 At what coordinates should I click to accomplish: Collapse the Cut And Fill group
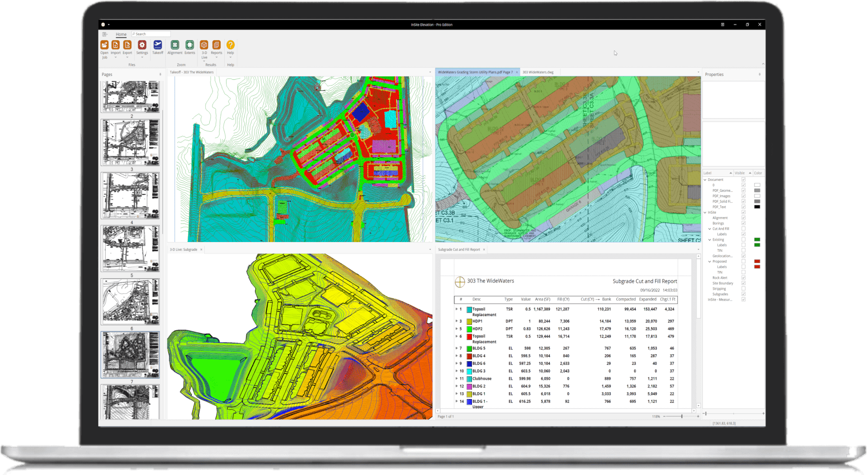pyautogui.click(x=709, y=229)
